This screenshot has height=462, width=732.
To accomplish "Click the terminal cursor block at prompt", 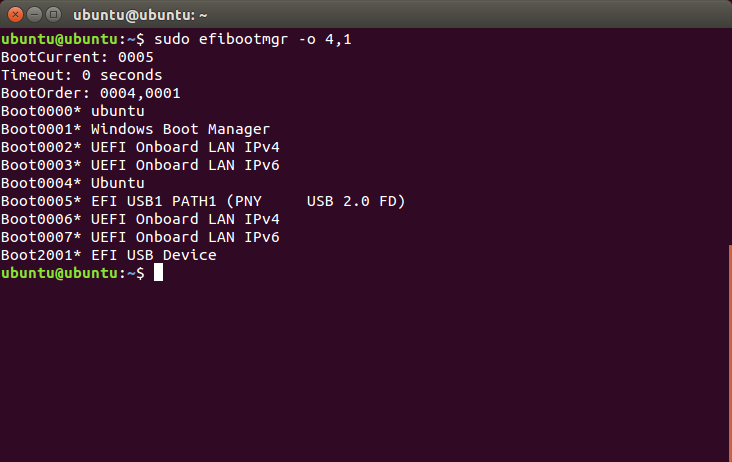I will tap(159, 273).
